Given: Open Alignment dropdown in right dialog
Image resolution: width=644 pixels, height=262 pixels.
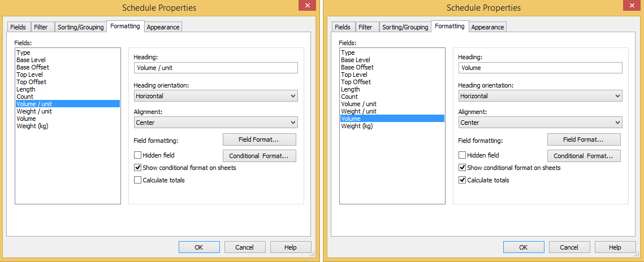Looking at the screenshot, I should pos(540,123).
